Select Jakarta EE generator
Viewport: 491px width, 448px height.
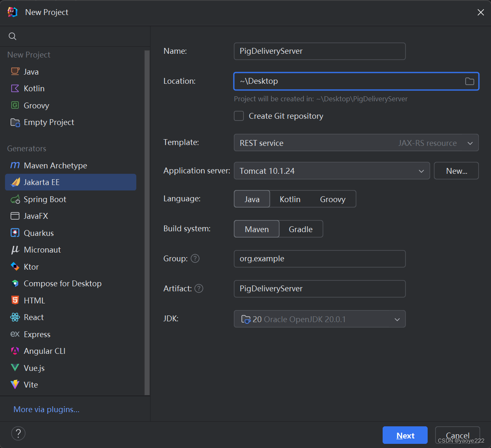coord(71,182)
